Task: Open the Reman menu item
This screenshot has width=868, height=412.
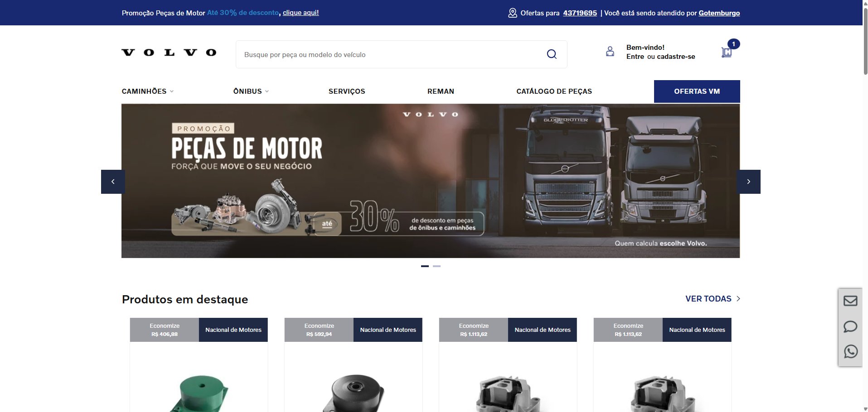Action: tap(441, 91)
